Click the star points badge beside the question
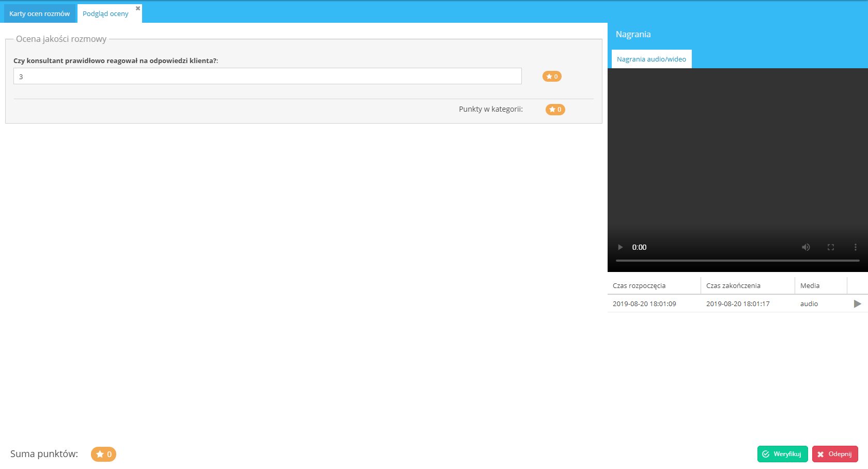The width and height of the screenshot is (868, 469). point(552,77)
